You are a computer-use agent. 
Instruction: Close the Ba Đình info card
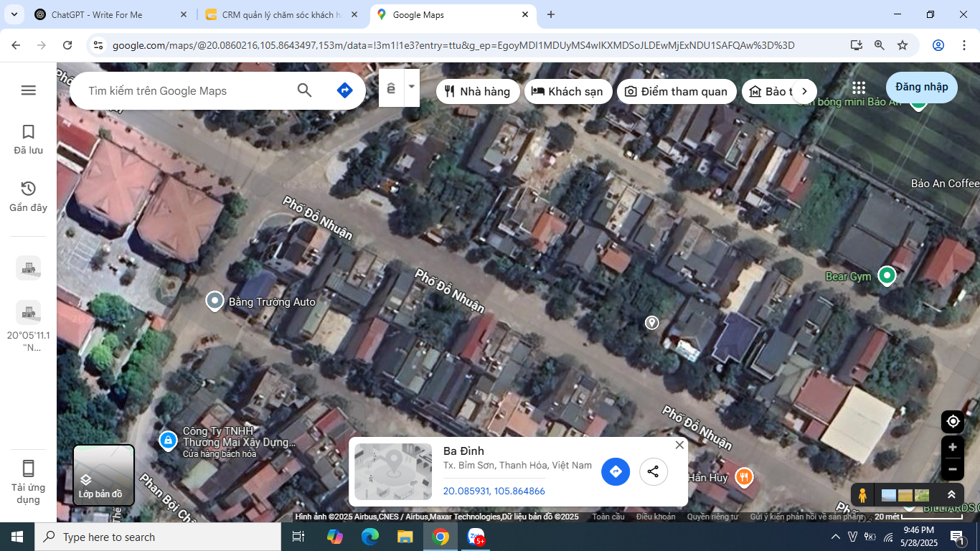[679, 445]
